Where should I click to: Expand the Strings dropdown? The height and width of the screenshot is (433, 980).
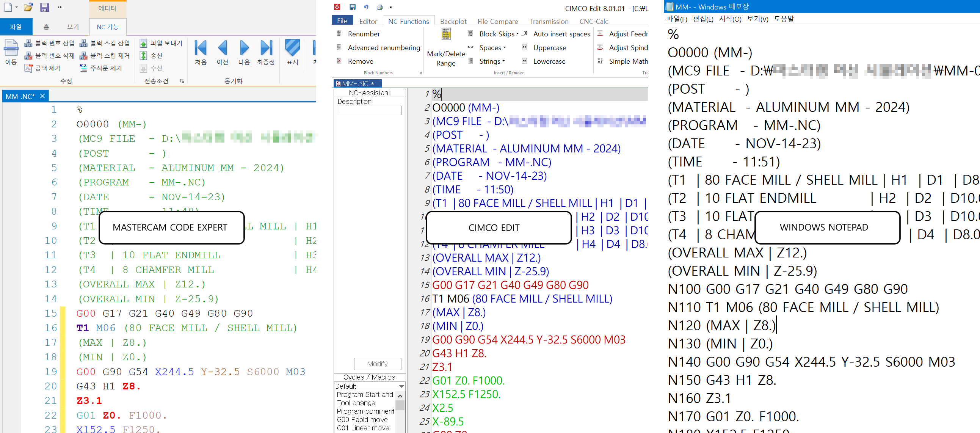504,61
